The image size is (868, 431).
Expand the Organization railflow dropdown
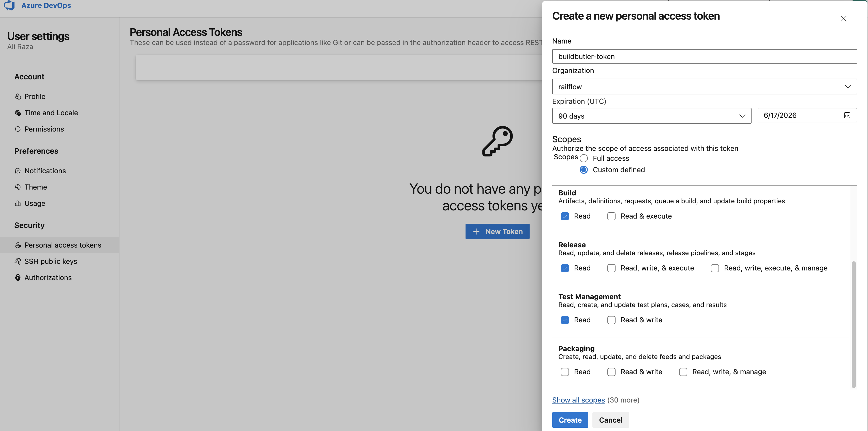704,87
